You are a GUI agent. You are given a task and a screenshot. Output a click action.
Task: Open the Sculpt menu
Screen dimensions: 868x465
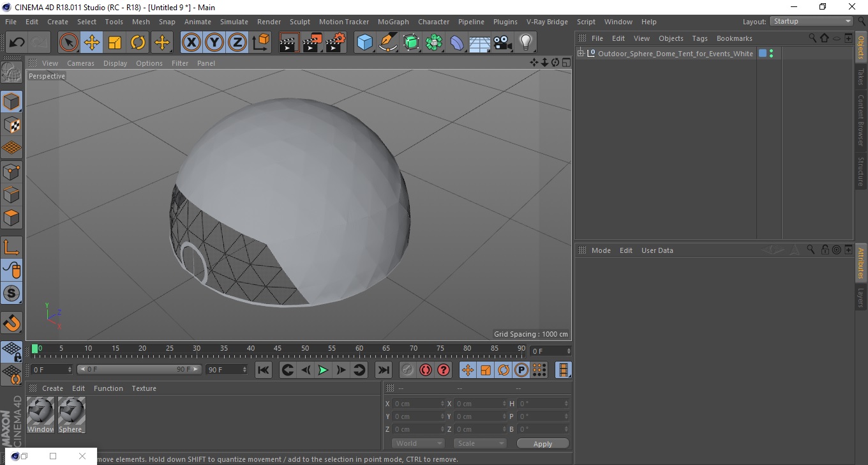[x=300, y=22]
